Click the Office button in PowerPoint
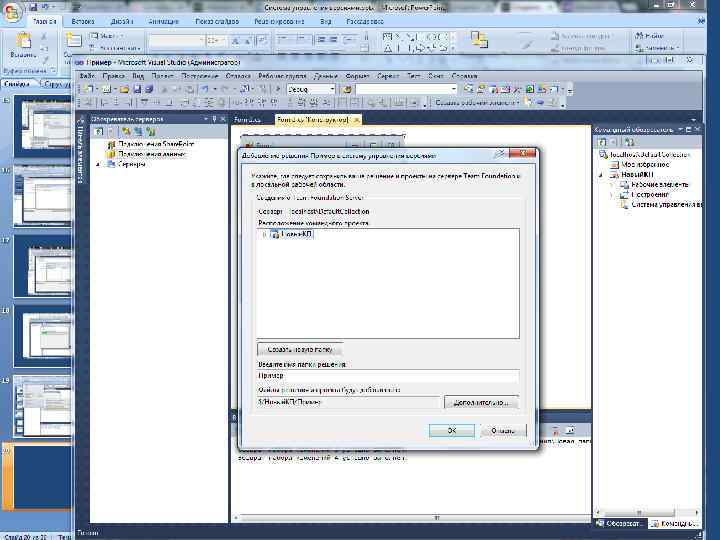 12,12
